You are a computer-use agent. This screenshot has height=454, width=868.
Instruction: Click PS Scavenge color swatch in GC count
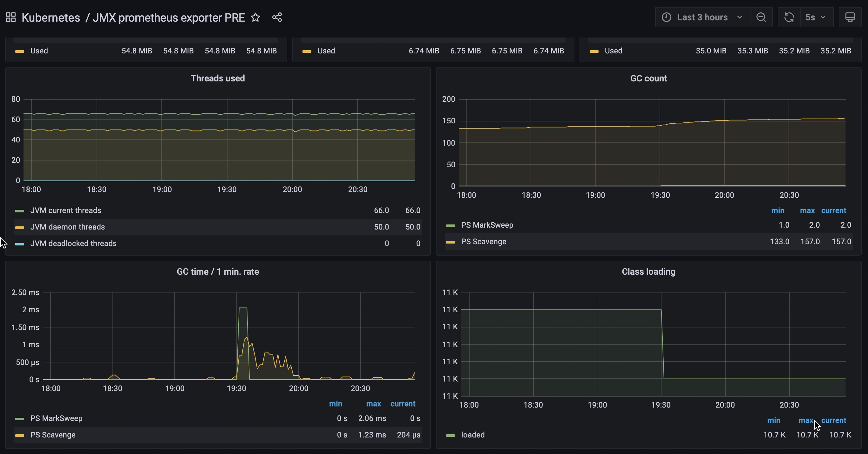pyautogui.click(x=450, y=242)
